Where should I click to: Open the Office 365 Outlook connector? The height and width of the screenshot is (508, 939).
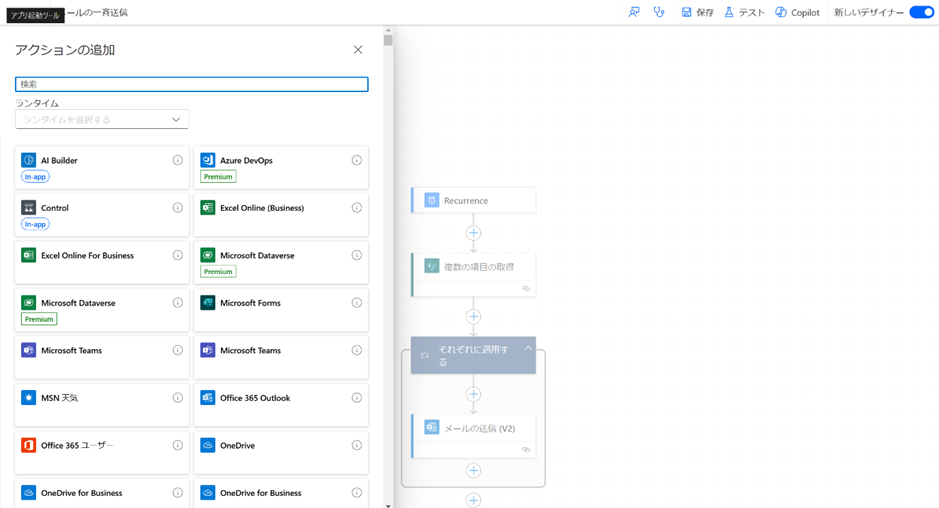point(281,404)
